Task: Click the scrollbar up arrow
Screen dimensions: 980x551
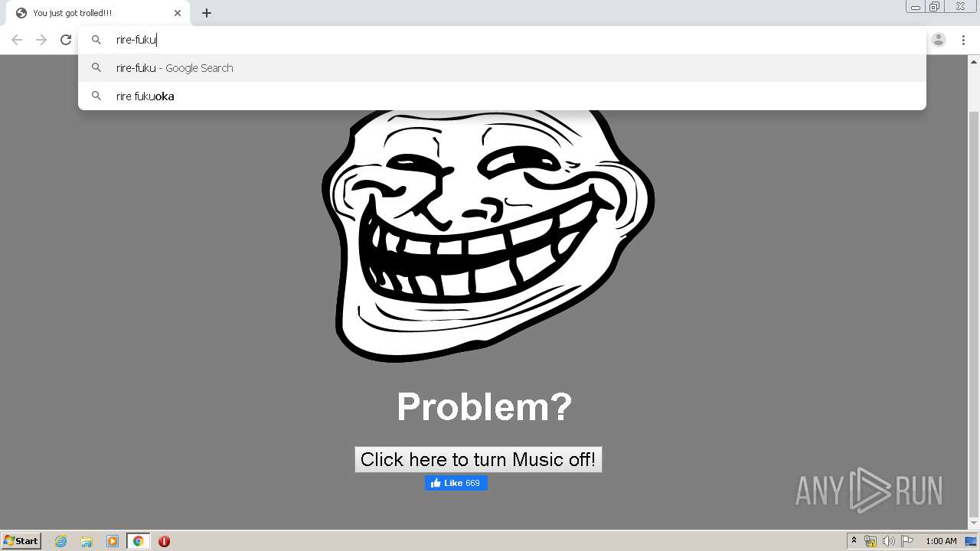Action: click(x=974, y=60)
